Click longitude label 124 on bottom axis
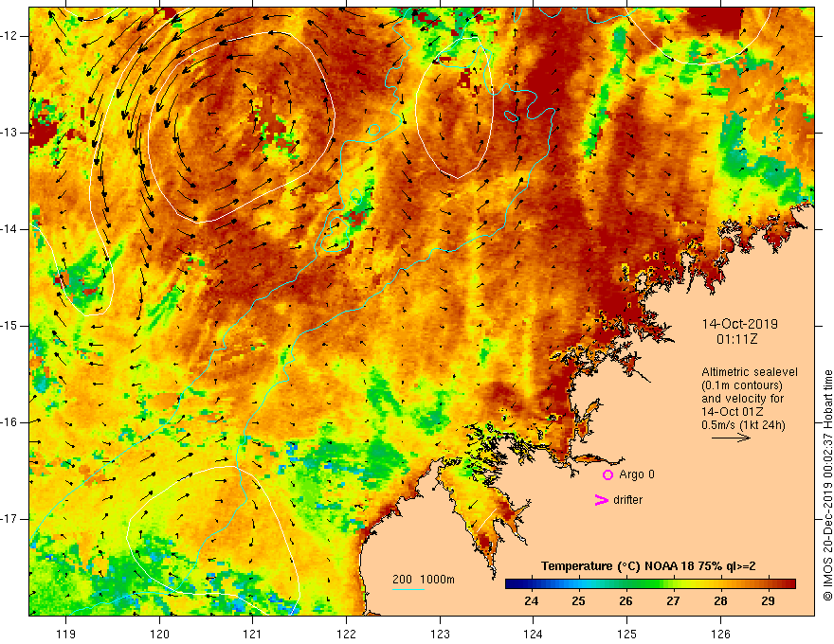 pyautogui.click(x=534, y=634)
